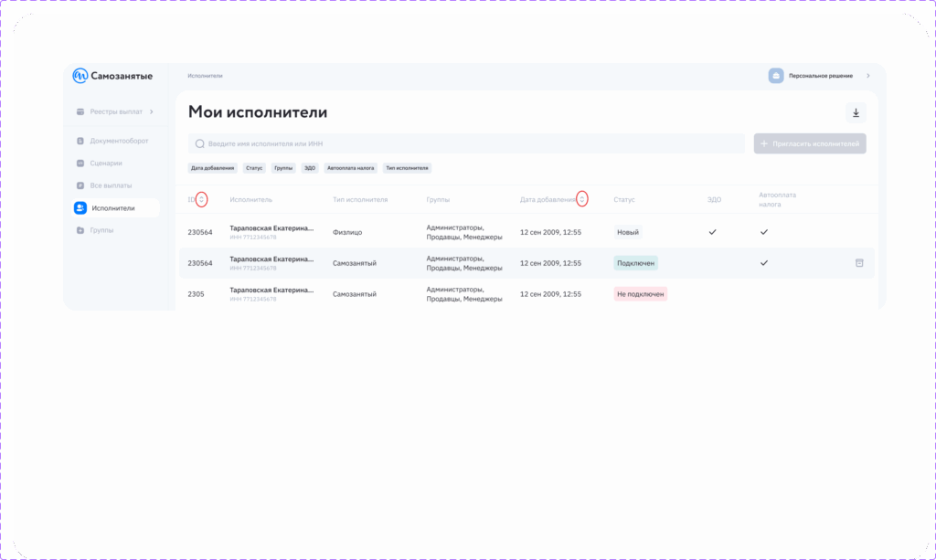Expand the Реестры выплат chevron
Screen dimensions: 936x560
(152, 111)
